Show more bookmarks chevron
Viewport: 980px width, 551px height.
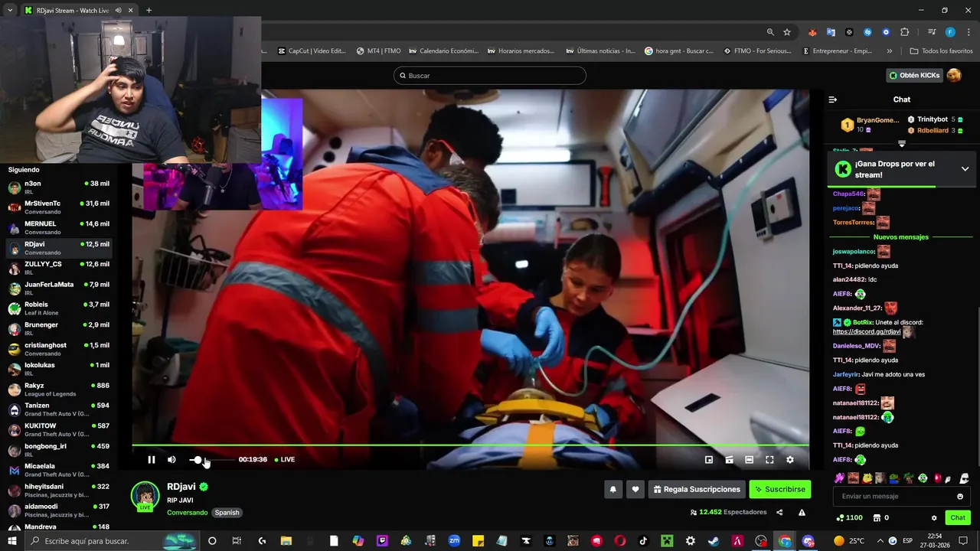coord(889,51)
